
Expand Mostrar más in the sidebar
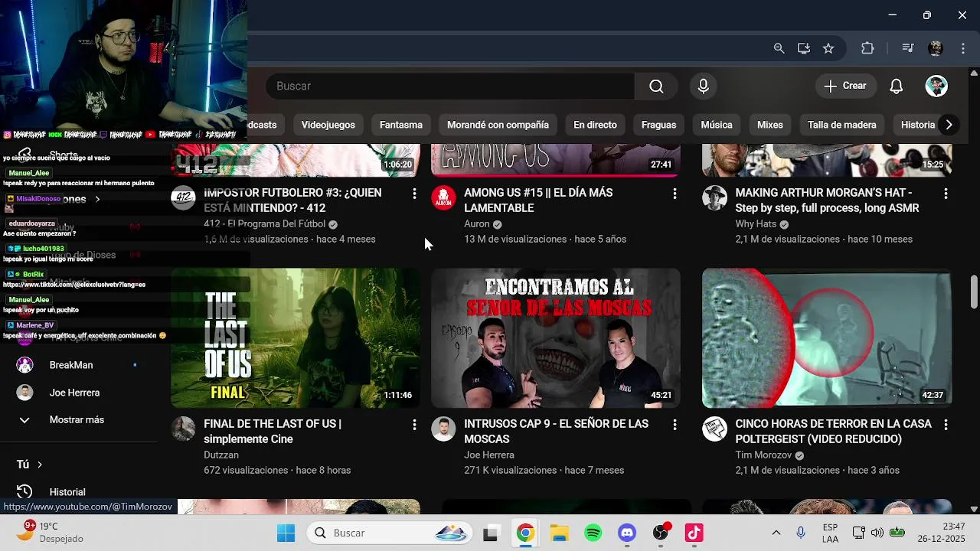click(77, 419)
